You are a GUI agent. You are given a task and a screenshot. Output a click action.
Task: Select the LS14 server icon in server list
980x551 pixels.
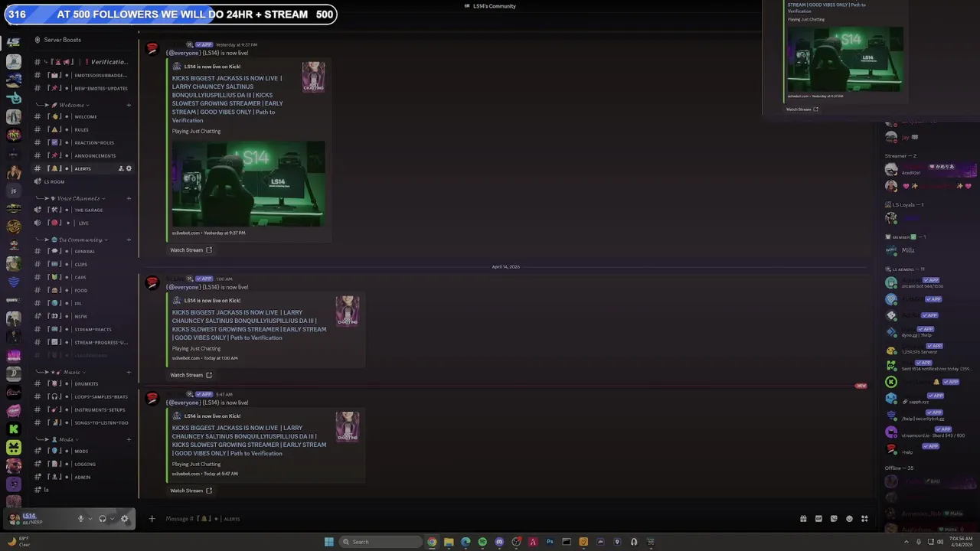pyautogui.click(x=14, y=42)
